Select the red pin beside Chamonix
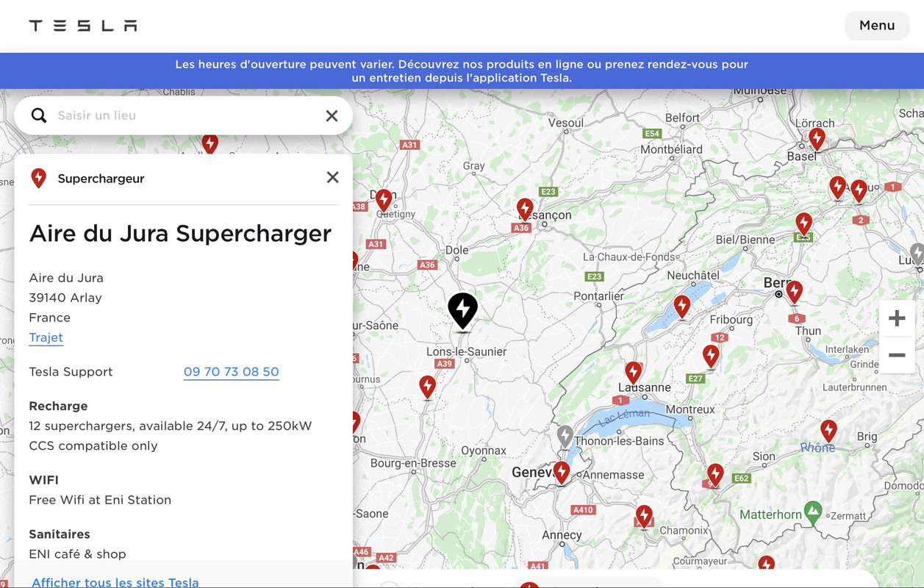The height and width of the screenshot is (588, 924). click(x=645, y=516)
